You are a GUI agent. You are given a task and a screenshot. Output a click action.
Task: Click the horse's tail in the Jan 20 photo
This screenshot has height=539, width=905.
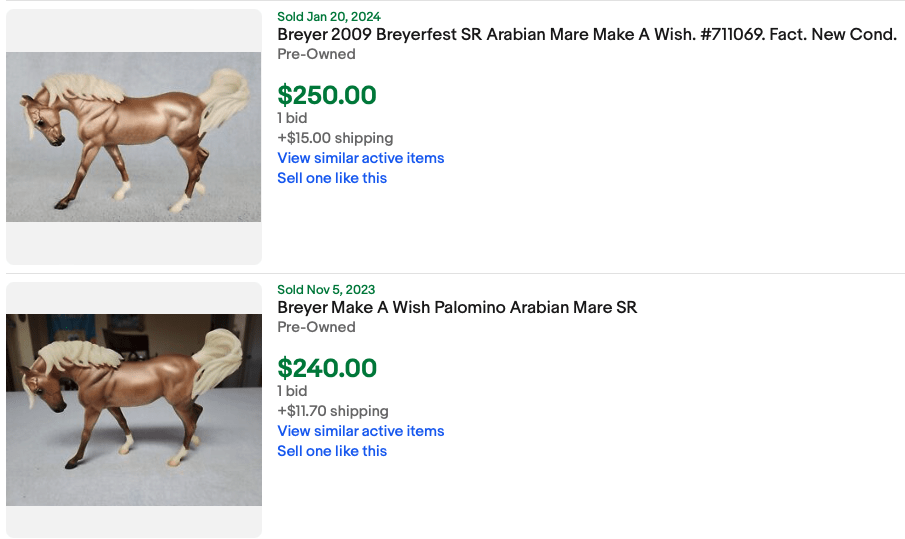pyautogui.click(x=225, y=100)
